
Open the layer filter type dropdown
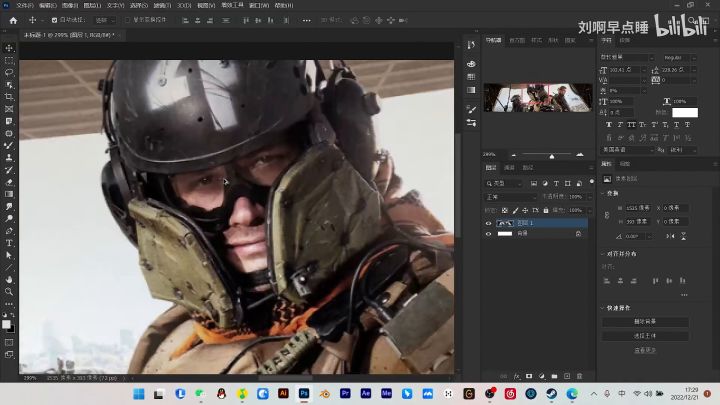504,183
